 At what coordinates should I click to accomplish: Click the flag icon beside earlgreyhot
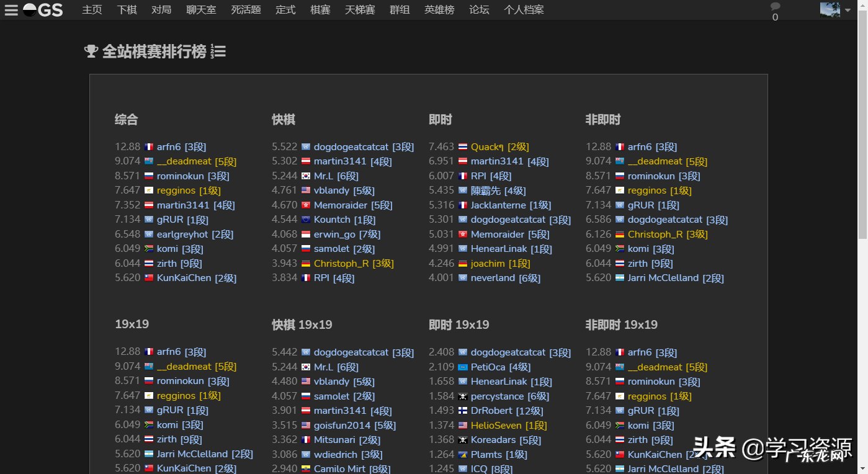pos(149,235)
